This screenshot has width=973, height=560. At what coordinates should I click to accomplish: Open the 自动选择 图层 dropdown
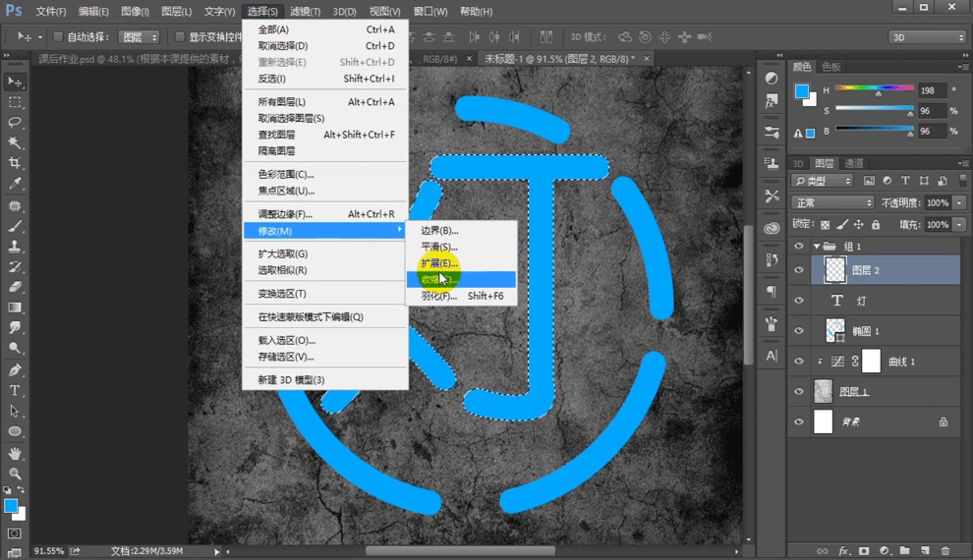pyautogui.click(x=139, y=37)
